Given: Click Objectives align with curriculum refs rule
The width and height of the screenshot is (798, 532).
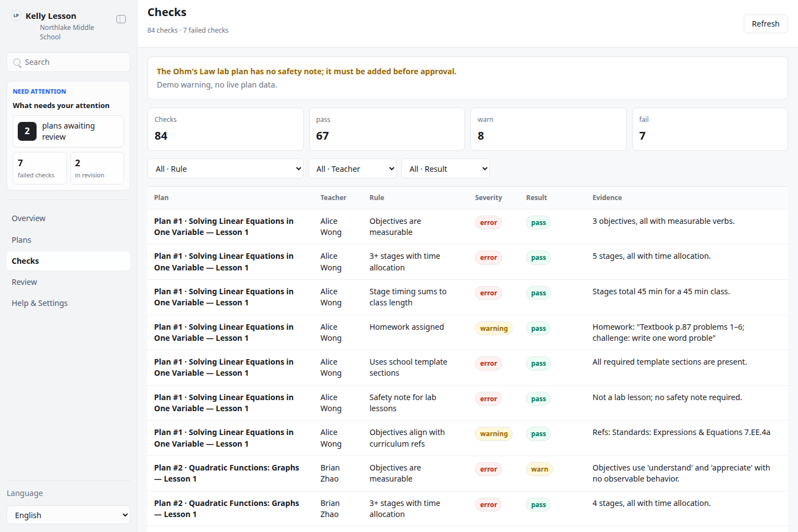Looking at the screenshot, I should [407, 438].
